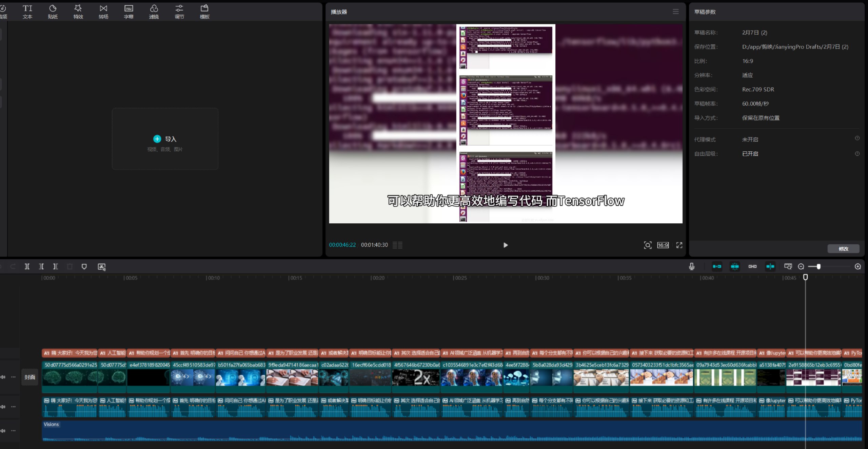
Task: Open the player panel hamburger menu
Action: tap(676, 12)
